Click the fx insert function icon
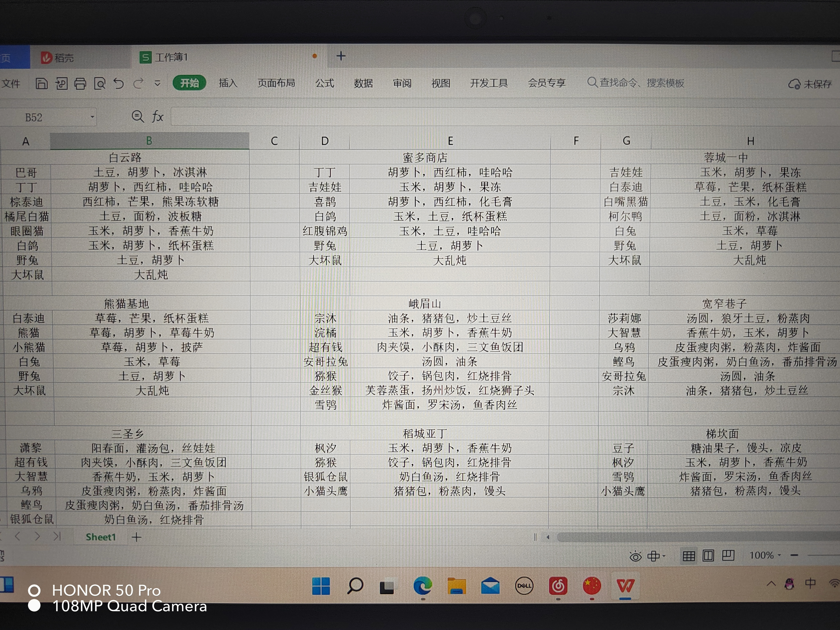The image size is (840, 630). point(157,116)
